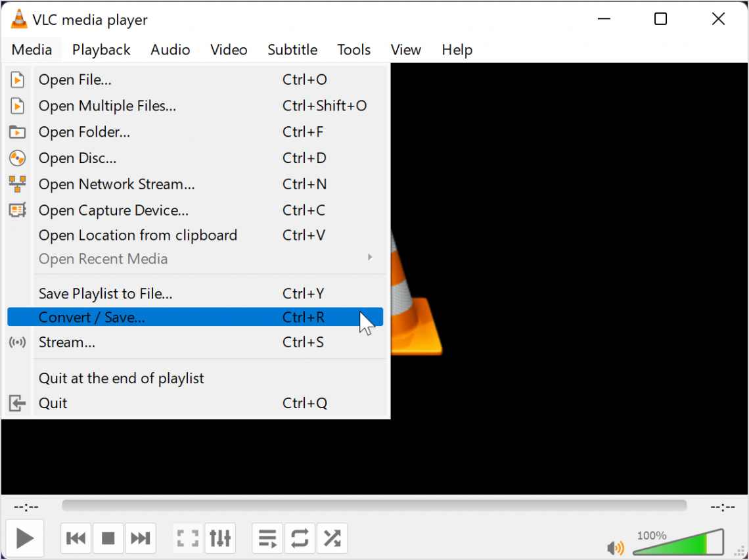Open the playlist view
This screenshot has height=560, width=749.
pos(267,538)
